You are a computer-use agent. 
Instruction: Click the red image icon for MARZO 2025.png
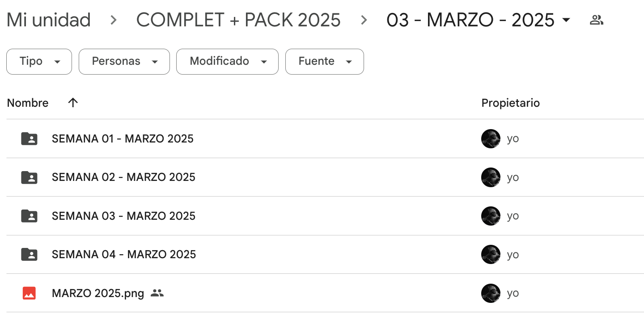point(29,293)
